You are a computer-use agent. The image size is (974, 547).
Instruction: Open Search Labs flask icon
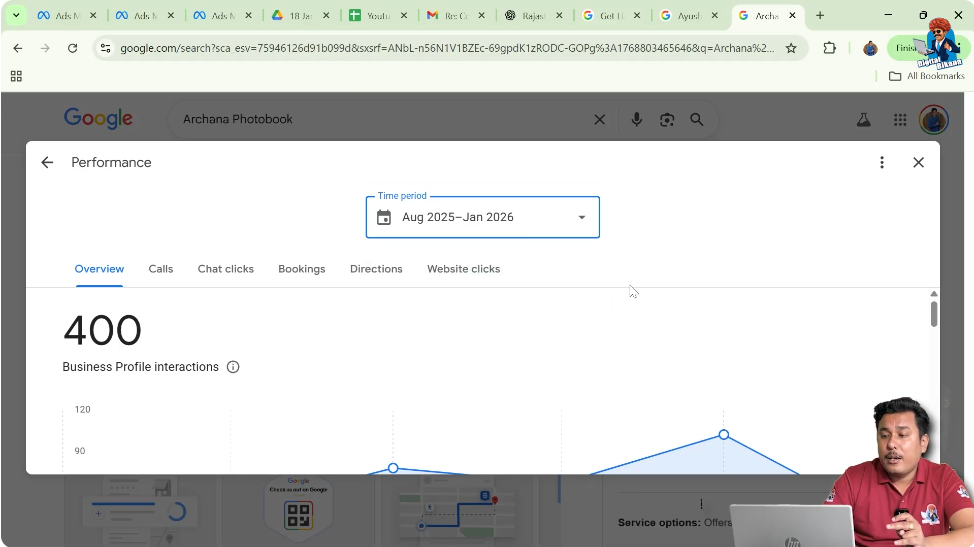[863, 120]
